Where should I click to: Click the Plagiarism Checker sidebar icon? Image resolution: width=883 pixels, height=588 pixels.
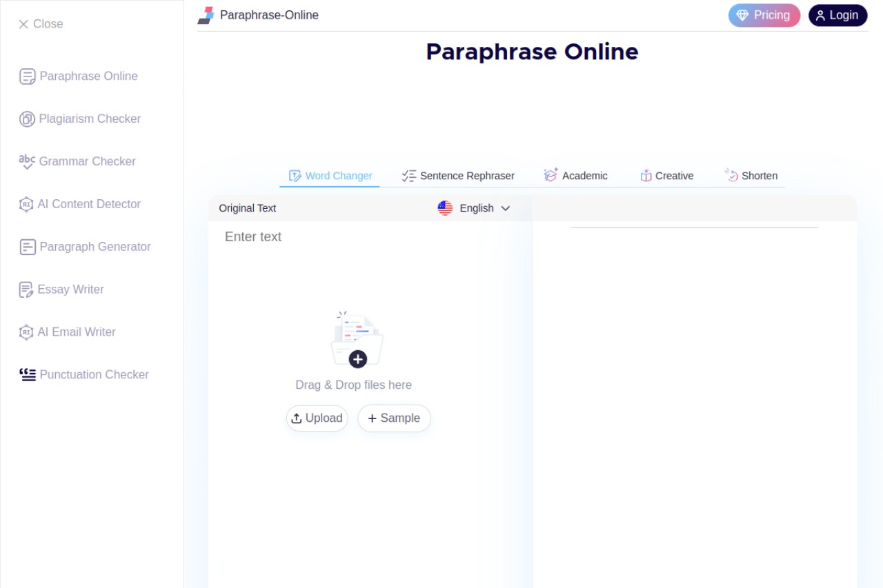coord(27,119)
